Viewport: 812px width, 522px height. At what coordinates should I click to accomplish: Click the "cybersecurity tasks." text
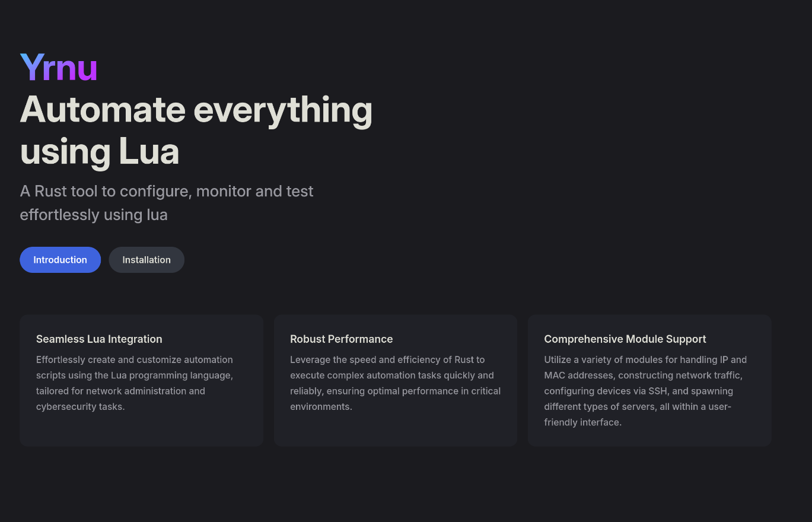80,407
